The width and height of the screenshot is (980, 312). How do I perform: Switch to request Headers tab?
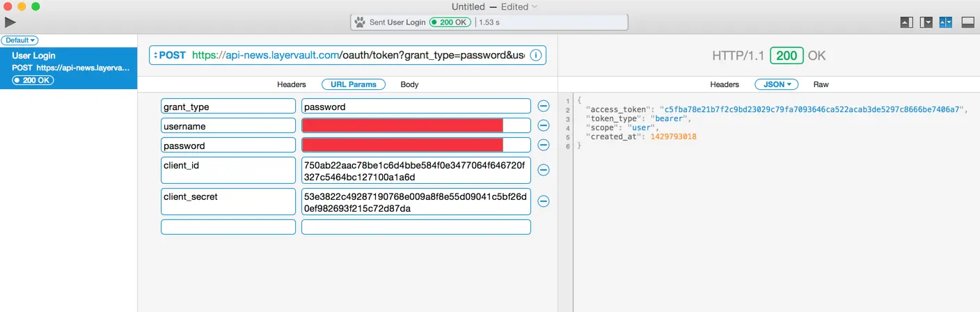pos(292,84)
